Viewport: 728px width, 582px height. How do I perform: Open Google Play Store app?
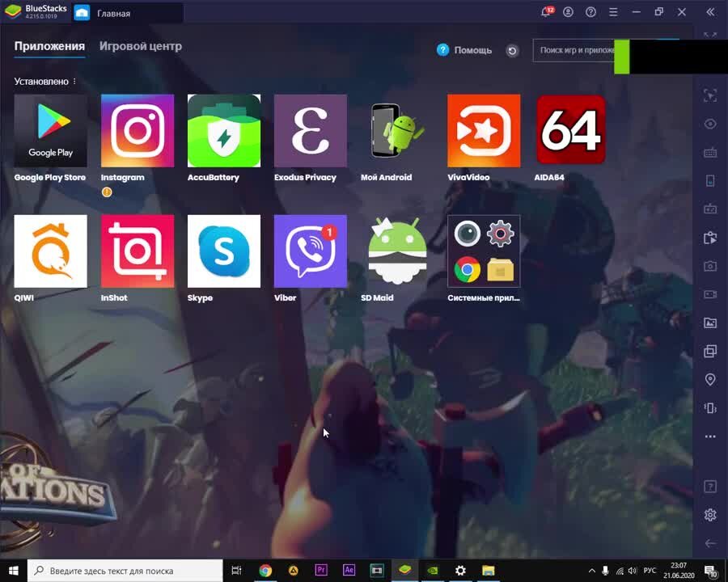51,131
